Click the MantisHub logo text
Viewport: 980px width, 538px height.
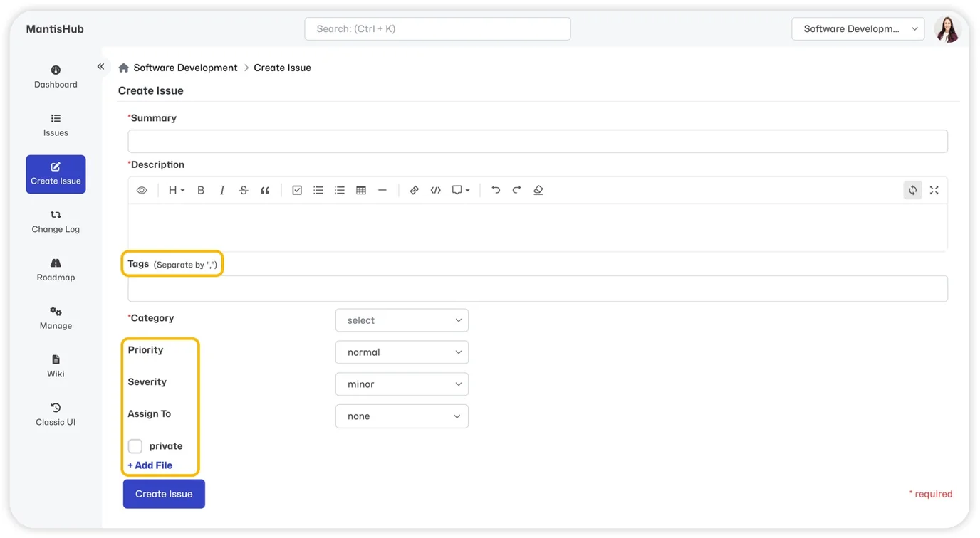tap(55, 29)
